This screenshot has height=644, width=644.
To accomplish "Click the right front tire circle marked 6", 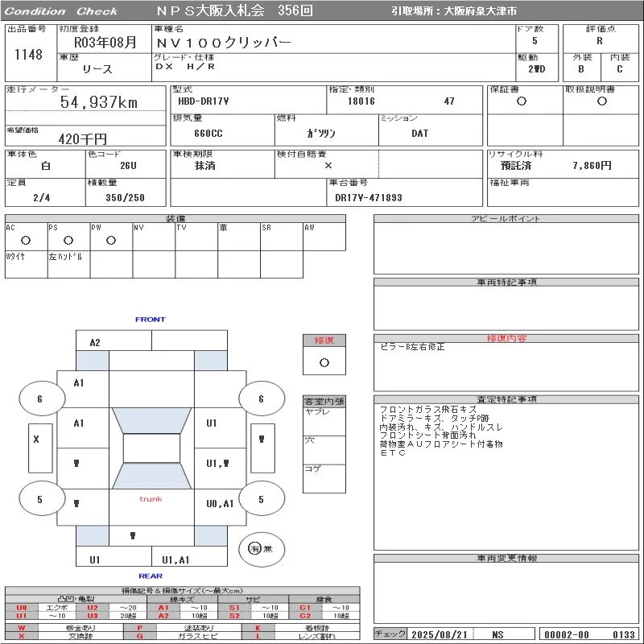I will pos(260,398).
